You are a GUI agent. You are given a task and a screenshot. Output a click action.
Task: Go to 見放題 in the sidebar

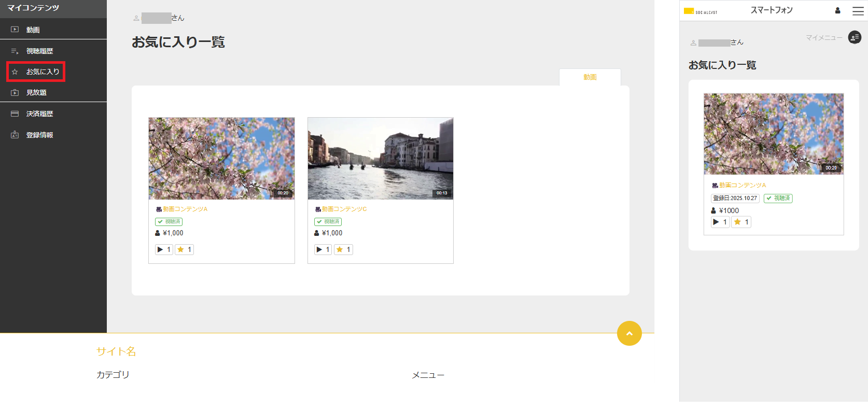(x=36, y=92)
